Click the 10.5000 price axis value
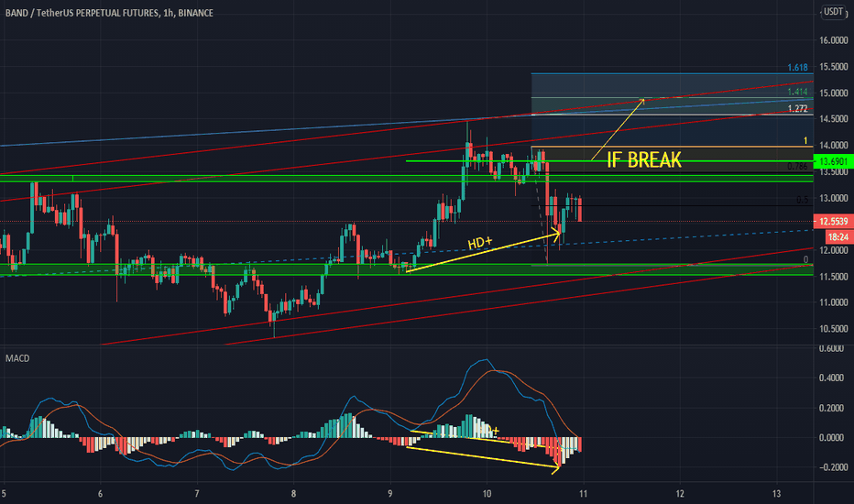The image size is (854, 504). point(833,329)
